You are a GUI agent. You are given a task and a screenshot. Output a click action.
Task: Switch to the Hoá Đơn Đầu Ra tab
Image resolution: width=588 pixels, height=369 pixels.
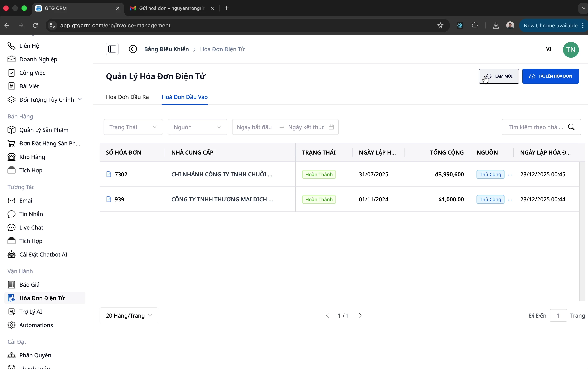pyautogui.click(x=127, y=97)
